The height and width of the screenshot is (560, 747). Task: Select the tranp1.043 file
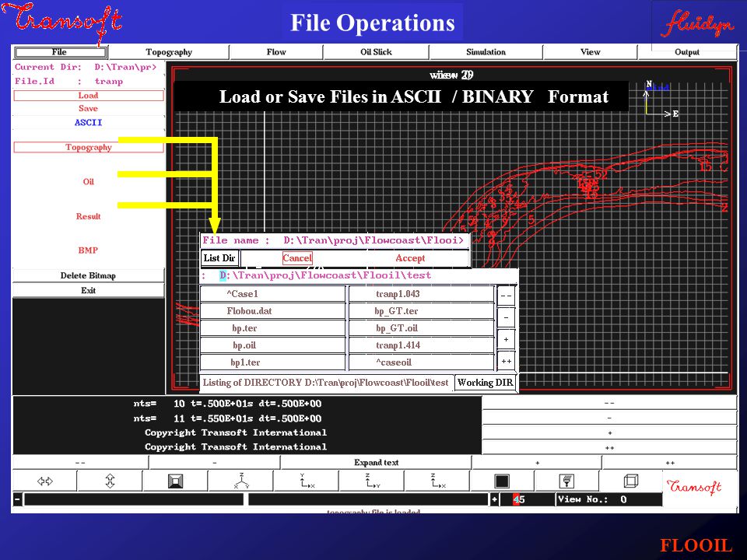point(422,294)
